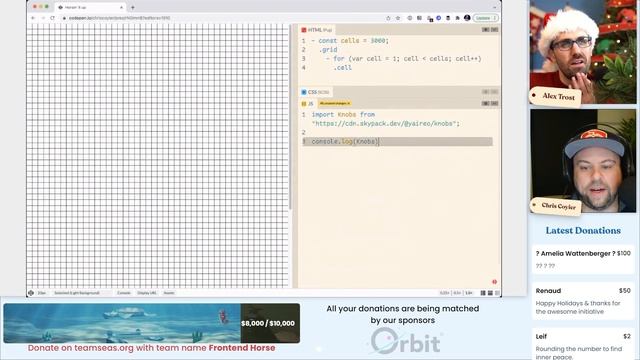Screen dimensions: 640x360
Task: Click the Renaud $50 donation card
Action: pos(583,301)
